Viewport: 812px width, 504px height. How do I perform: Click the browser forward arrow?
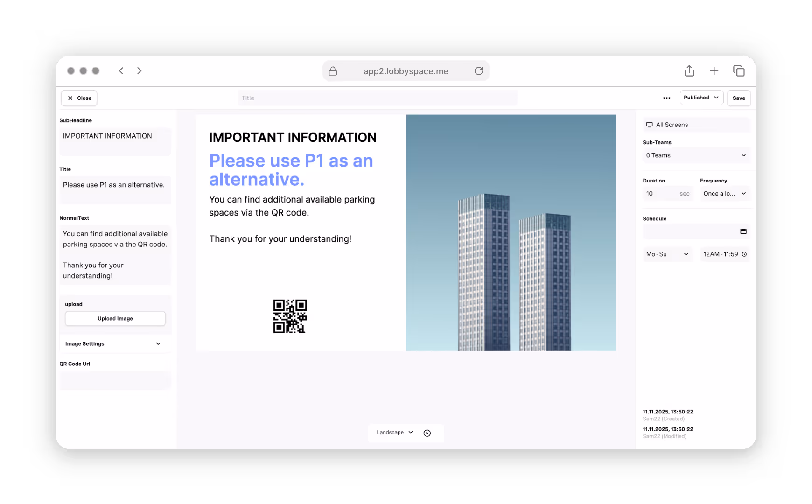(x=139, y=71)
